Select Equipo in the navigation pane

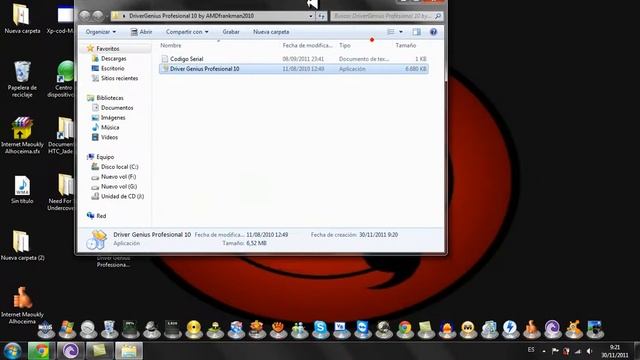coord(105,157)
